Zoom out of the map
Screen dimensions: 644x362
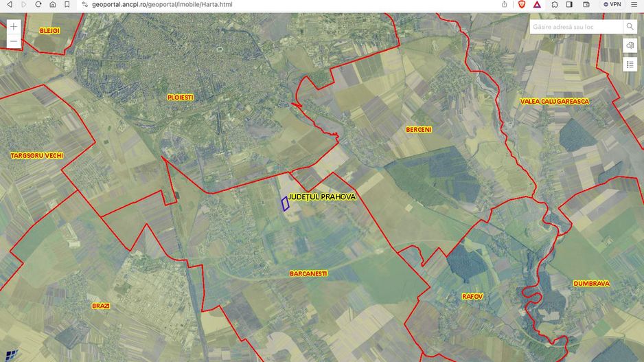point(14,41)
